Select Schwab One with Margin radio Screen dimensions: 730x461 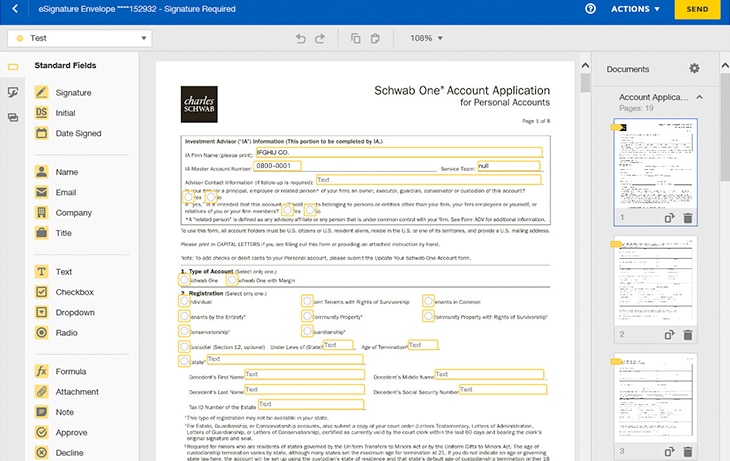232,280
